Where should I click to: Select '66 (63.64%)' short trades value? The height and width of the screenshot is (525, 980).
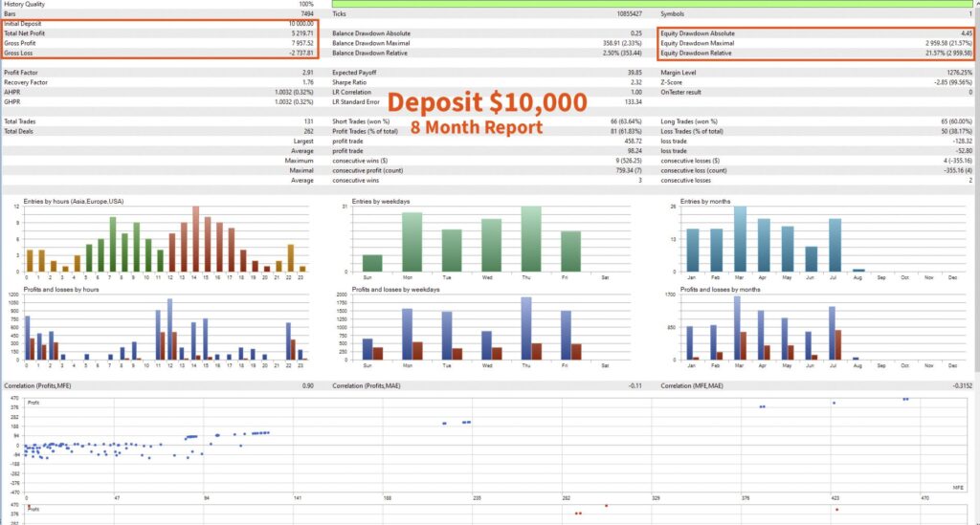[626, 121]
